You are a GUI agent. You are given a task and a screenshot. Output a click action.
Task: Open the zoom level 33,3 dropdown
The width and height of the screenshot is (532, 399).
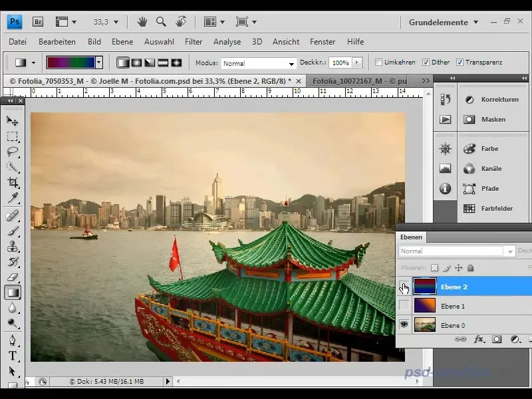point(116,22)
